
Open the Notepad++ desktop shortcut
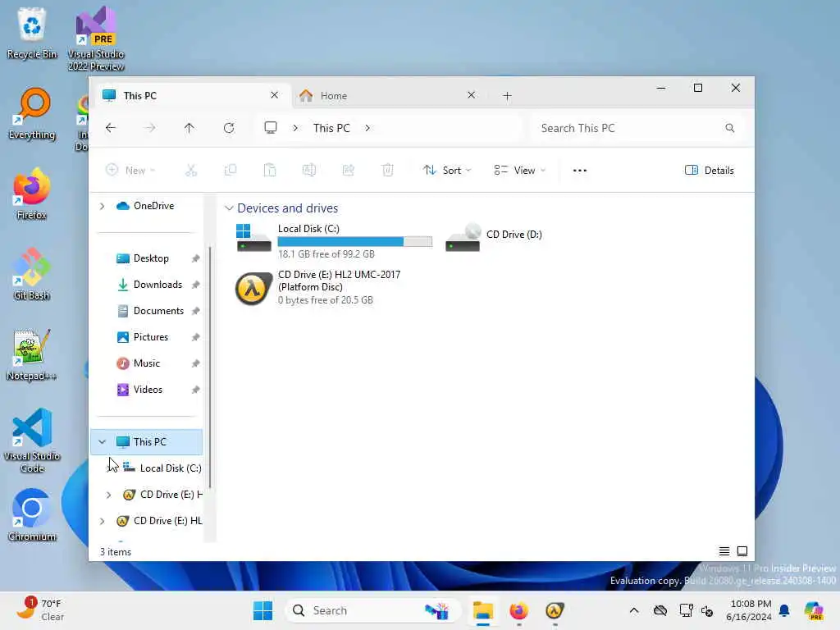click(32, 354)
